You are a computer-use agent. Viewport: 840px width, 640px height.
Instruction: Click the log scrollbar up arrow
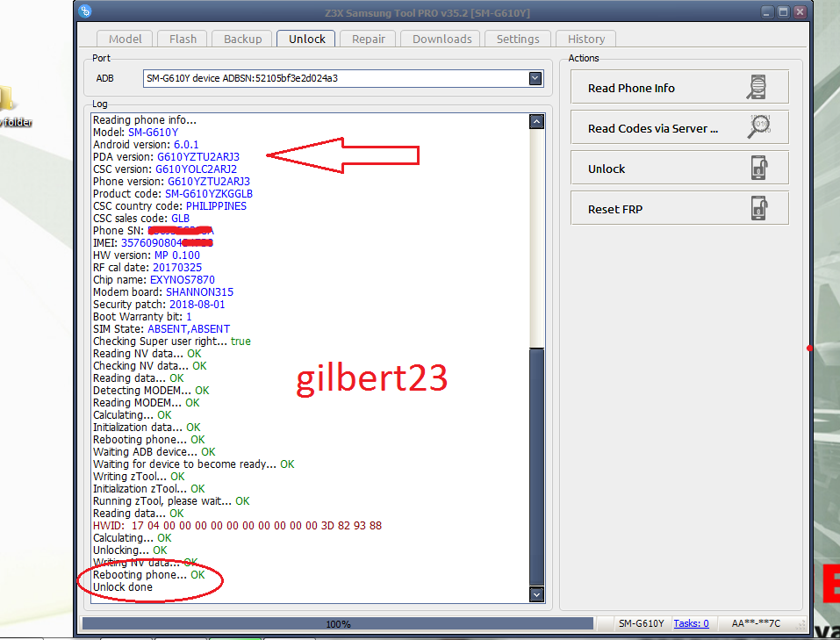click(x=536, y=122)
